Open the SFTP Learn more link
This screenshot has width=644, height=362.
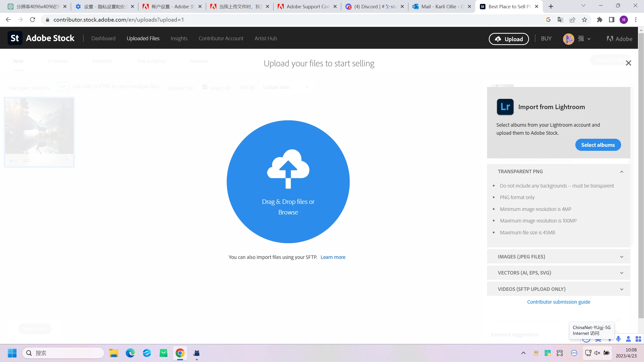pyautogui.click(x=333, y=257)
